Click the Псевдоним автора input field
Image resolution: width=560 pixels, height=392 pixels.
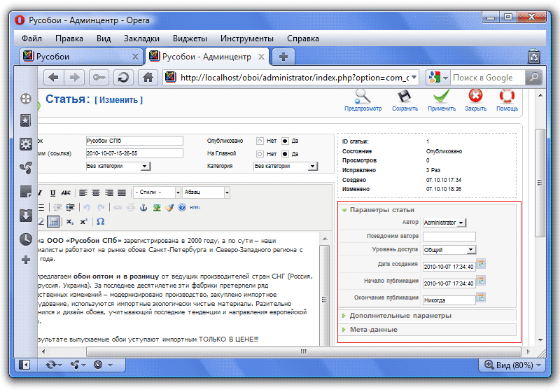(449, 237)
